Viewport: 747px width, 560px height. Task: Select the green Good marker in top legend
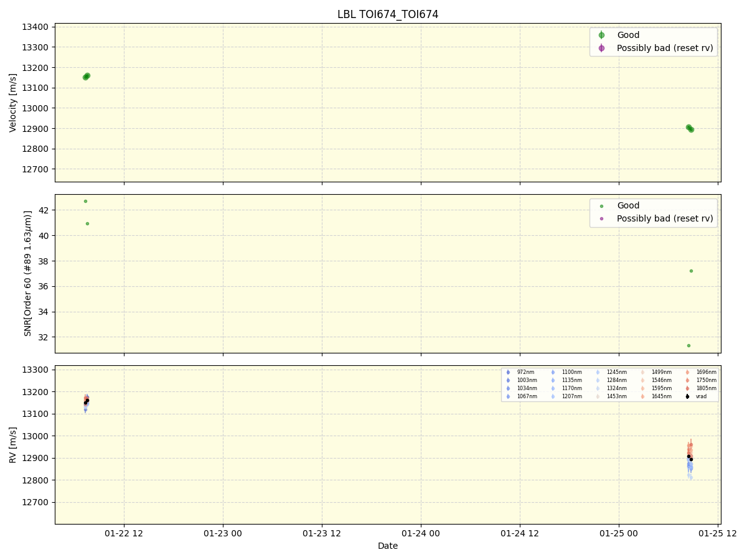pos(603,35)
